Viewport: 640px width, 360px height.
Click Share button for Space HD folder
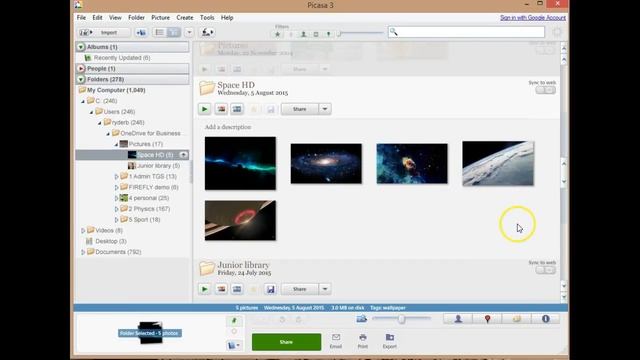(x=299, y=109)
